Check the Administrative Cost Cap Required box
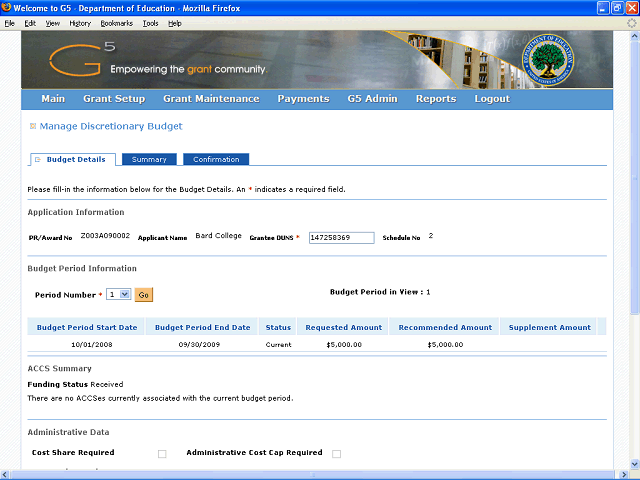 click(336, 454)
